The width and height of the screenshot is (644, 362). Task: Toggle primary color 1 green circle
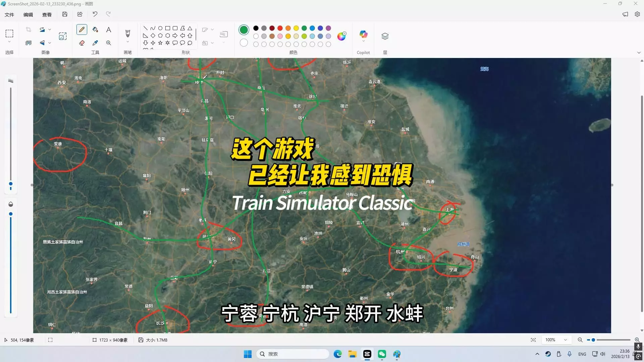[244, 30]
